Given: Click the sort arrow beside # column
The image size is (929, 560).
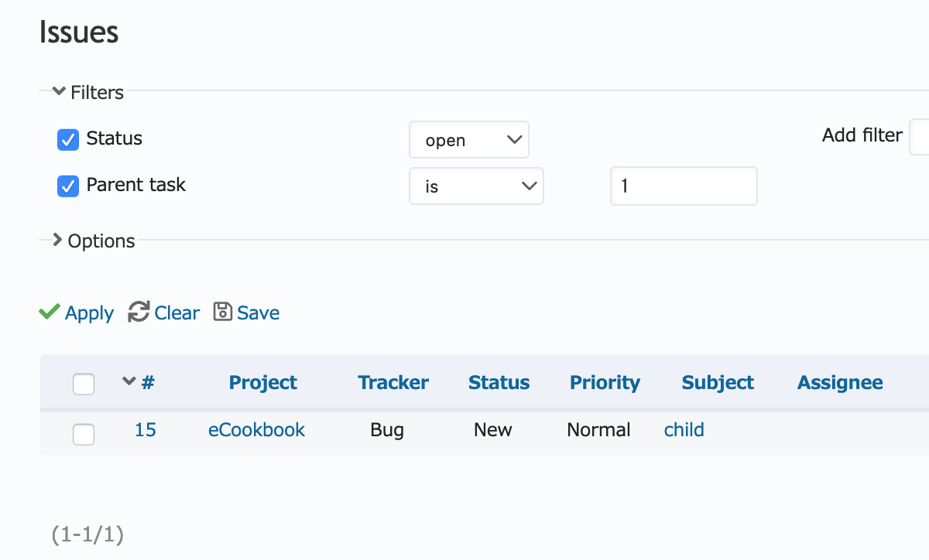Looking at the screenshot, I should [x=129, y=381].
